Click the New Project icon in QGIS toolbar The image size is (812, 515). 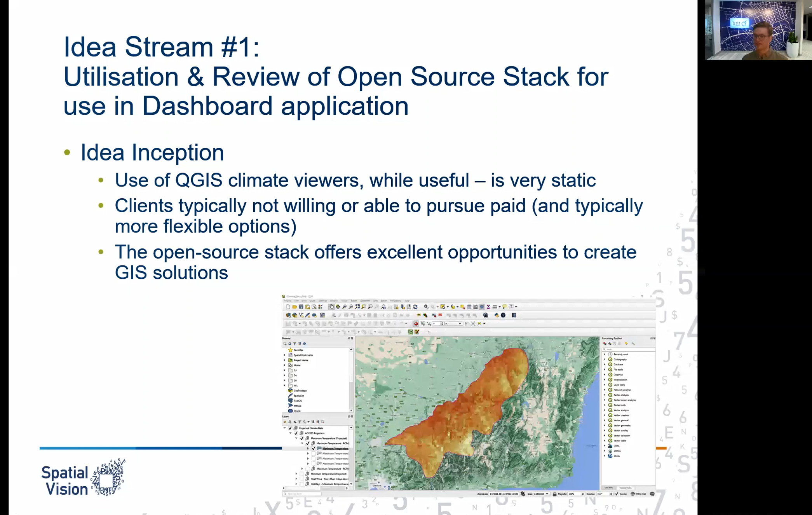pos(288,307)
